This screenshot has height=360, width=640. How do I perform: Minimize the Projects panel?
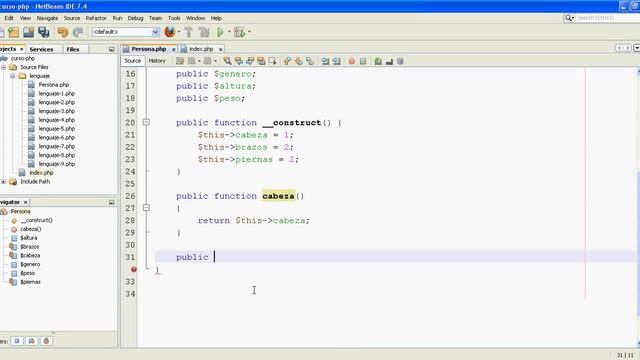[111, 49]
